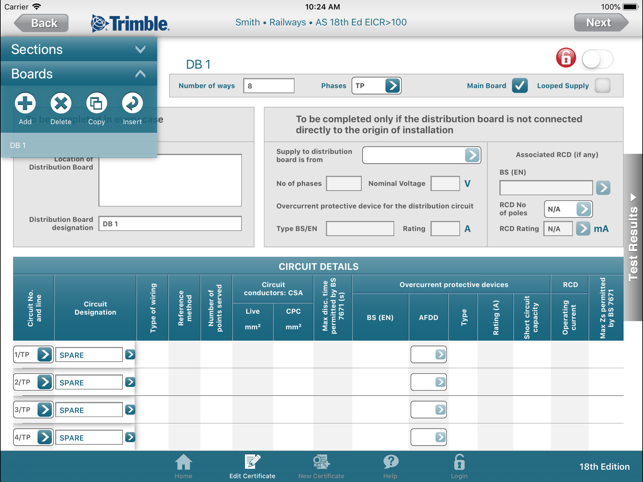This screenshot has width=643, height=482.
Task: Go to Next page
Action: (600, 23)
